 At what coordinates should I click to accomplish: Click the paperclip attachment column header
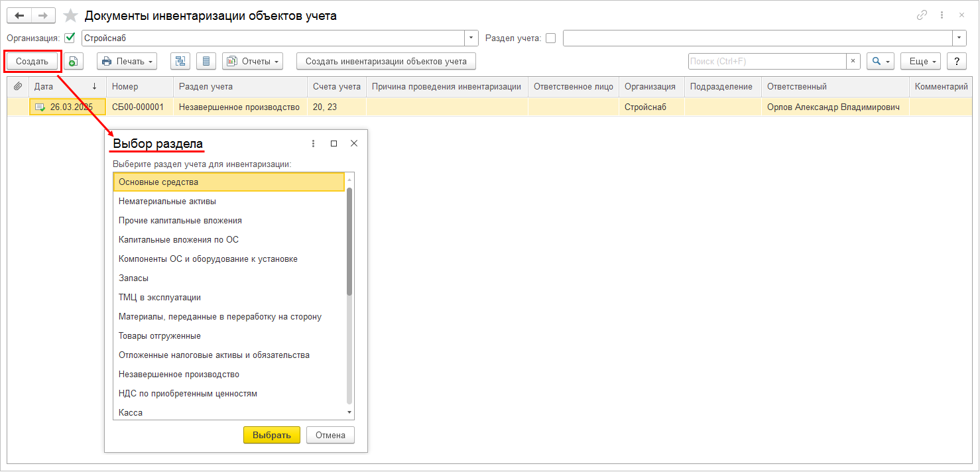pyautogui.click(x=18, y=87)
